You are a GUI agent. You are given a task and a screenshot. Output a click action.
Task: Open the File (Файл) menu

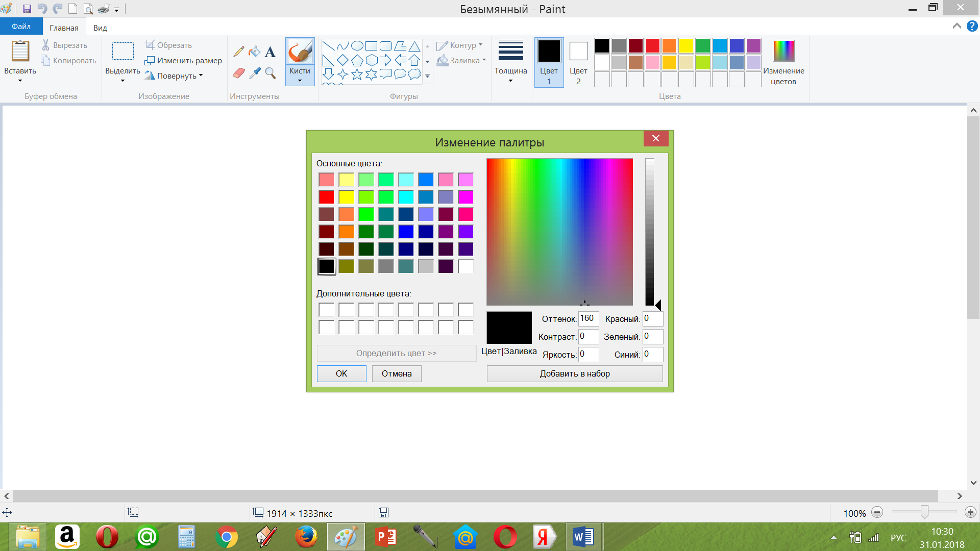tap(21, 27)
